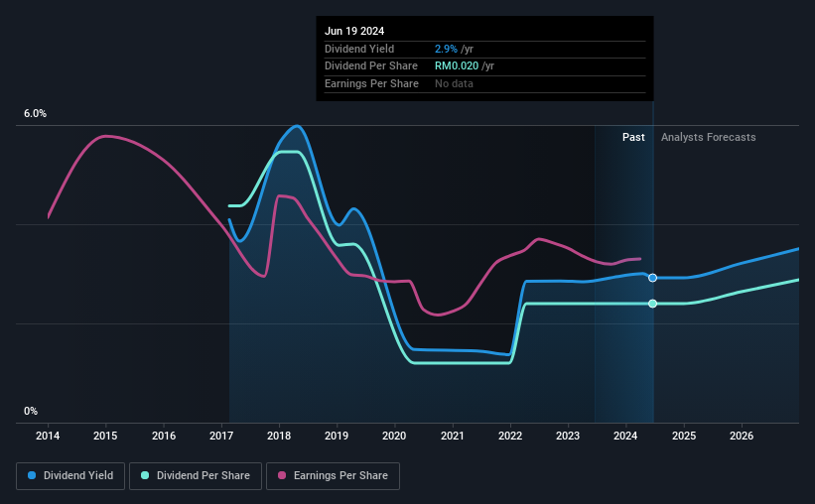Viewport: 815px width, 504px height.
Task: Click the 2021 x-axis label
Action: pyautogui.click(x=453, y=436)
